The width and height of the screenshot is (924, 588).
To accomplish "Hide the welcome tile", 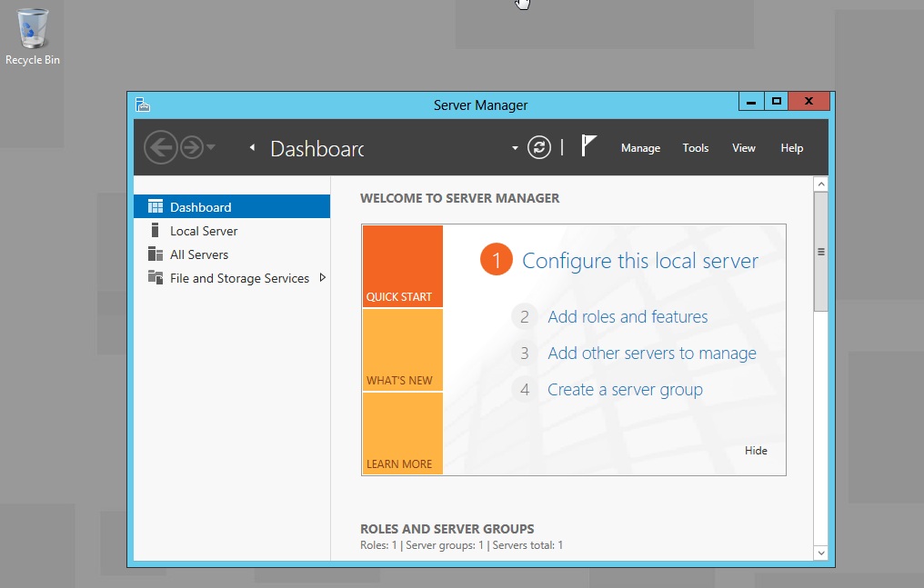I will (x=756, y=450).
